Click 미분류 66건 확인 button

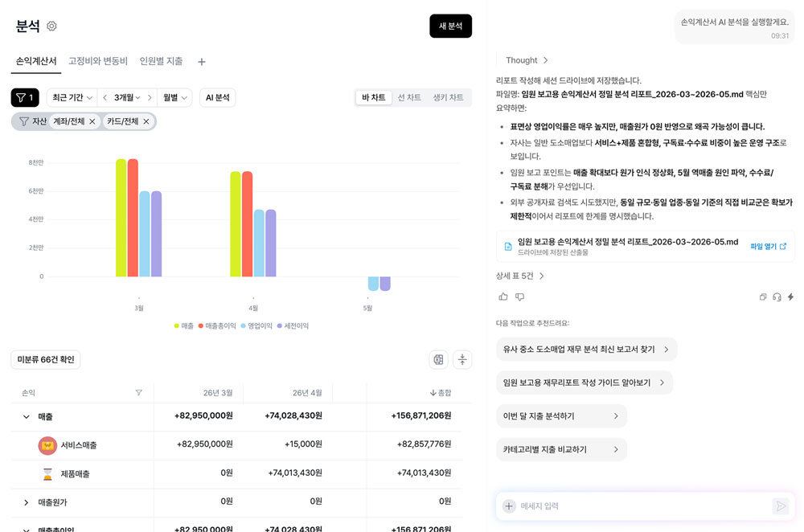[46, 359]
